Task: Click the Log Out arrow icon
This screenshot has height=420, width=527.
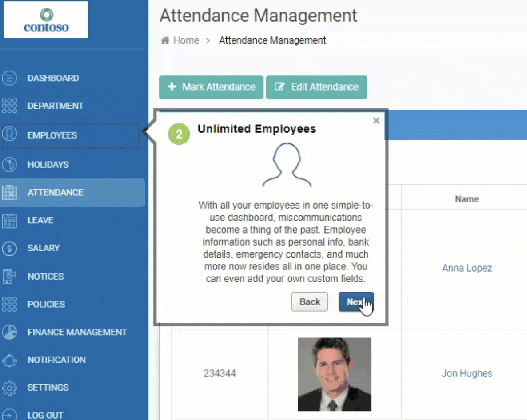Action: click(x=9, y=415)
